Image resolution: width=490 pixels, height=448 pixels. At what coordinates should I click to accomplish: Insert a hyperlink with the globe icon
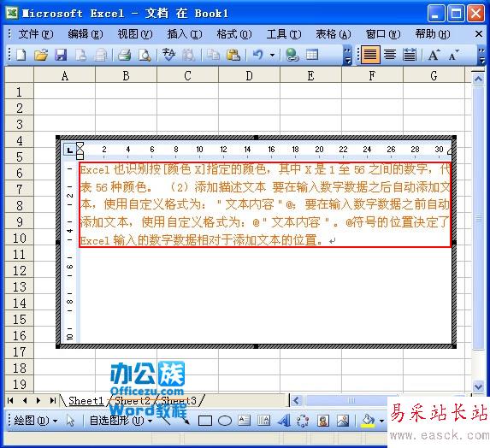pyautogui.click(x=292, y=56)
